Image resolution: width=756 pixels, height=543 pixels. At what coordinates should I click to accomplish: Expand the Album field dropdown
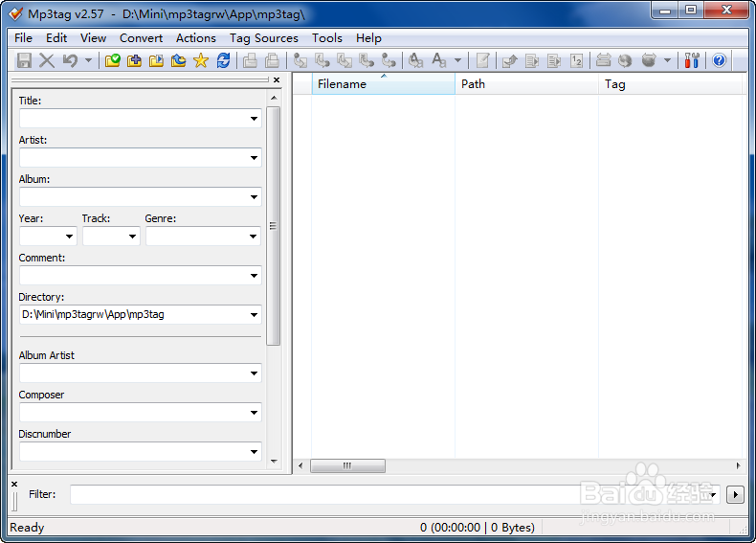tap(254, 197)
